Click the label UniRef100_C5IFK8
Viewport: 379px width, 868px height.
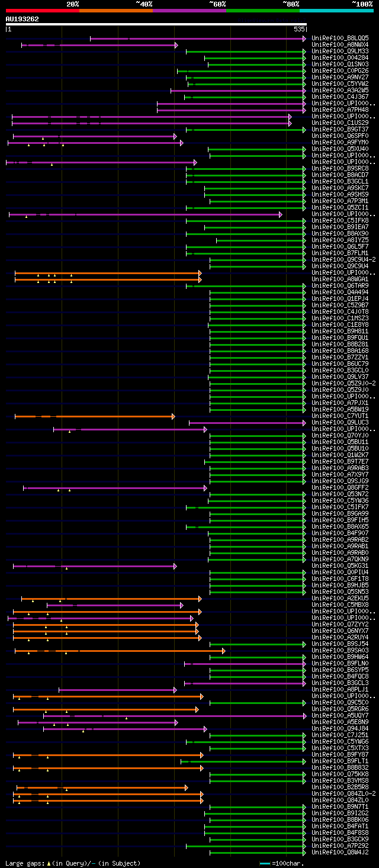(340, 221)
